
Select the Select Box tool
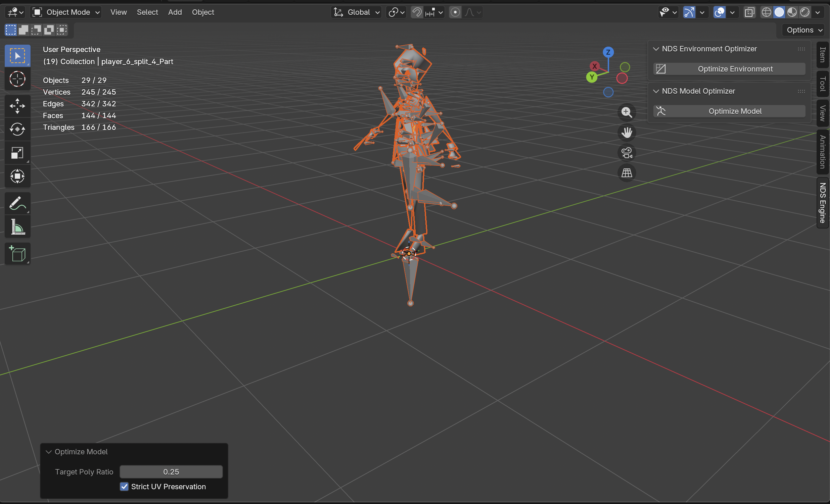coord(17,56)
